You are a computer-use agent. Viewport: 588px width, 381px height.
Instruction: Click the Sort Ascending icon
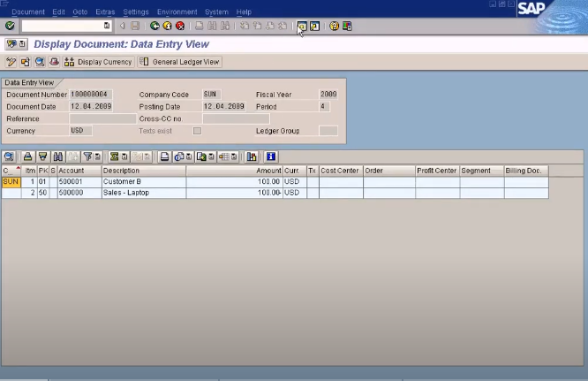pyautogui.click(x=27, y=156)
